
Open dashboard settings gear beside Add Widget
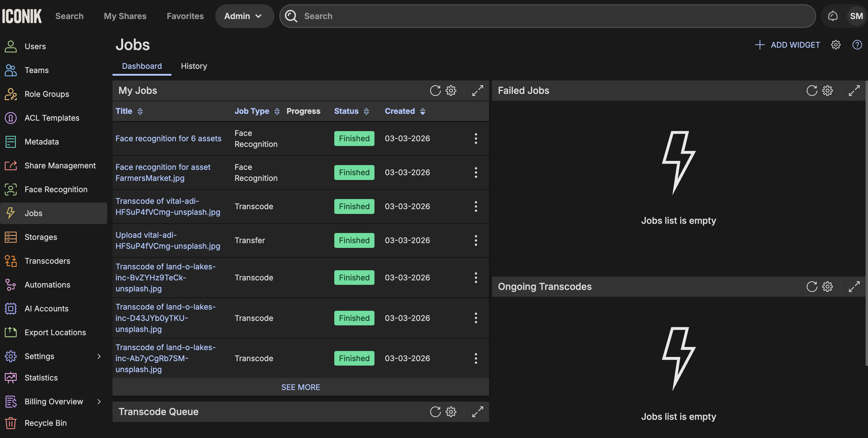[835, 45]
